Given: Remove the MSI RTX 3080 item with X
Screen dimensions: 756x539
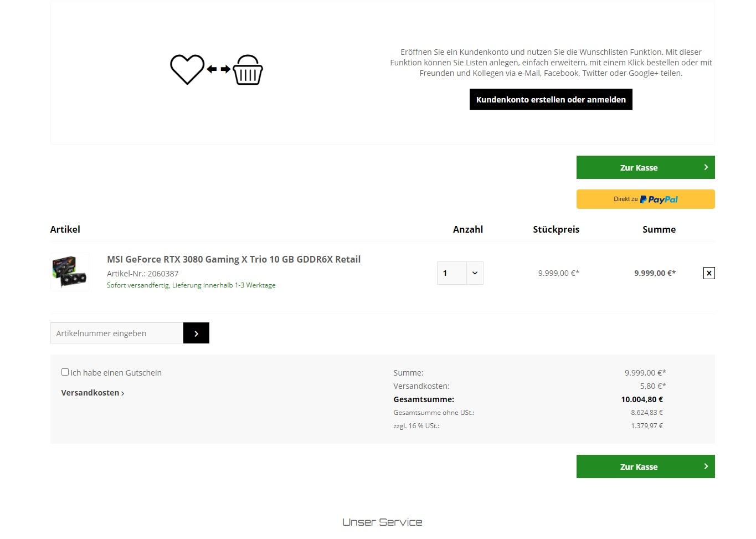Looking at the screenshot, I should 709,273.
